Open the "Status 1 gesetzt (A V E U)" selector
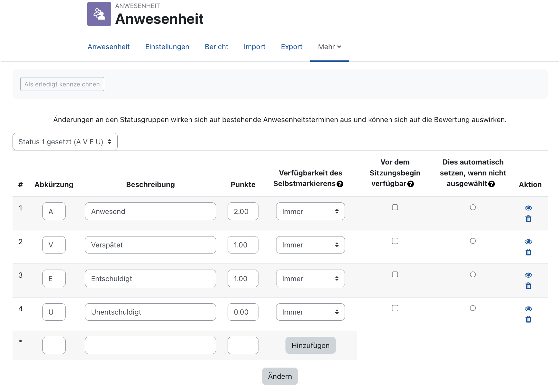This screenshot has height=392, width=560. coord(65,141)
